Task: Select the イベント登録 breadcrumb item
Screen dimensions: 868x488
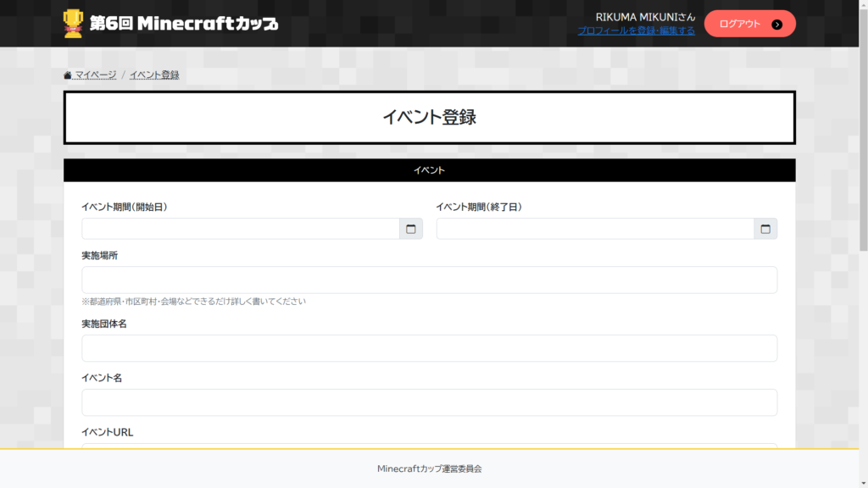Action: pyautogui.click(x=154, y=75)
